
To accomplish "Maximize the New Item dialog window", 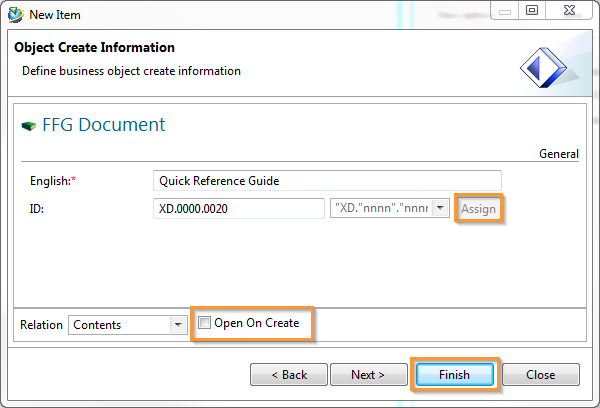I will [x=533, y=11].
